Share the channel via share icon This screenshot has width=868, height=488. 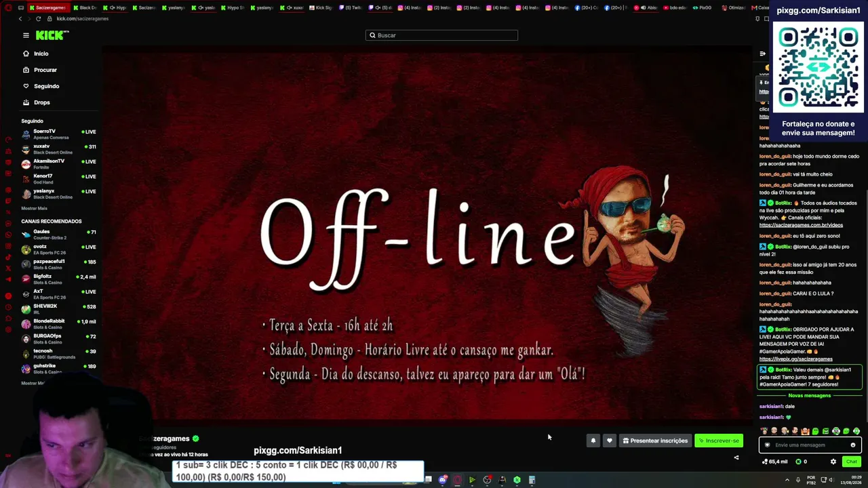point(736,457)
